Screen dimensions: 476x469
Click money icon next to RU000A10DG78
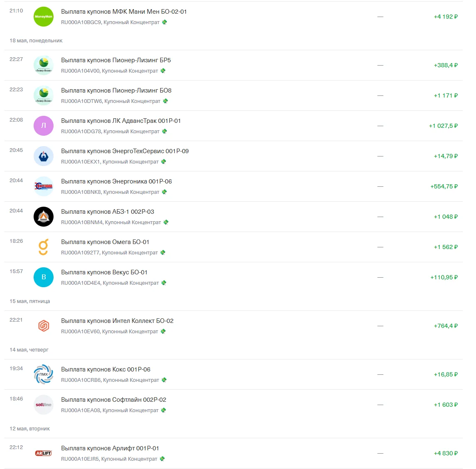(x=164, y=132)
